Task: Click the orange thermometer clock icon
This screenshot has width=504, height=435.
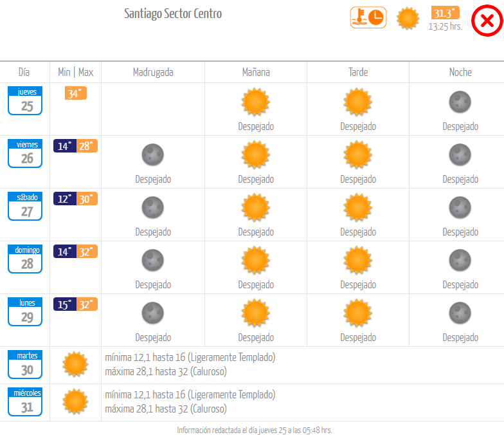Action: click(368, 17)
